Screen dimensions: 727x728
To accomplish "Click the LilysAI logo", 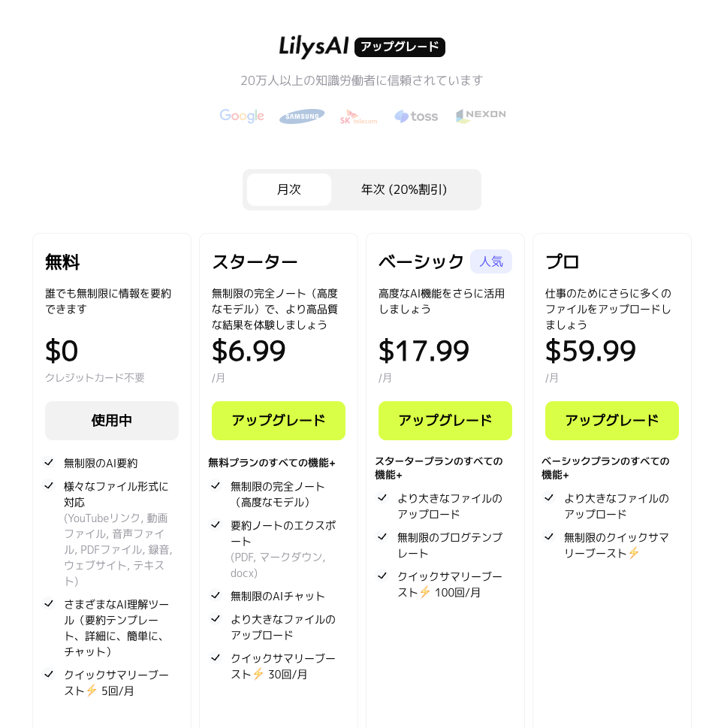I will point(314,47).
